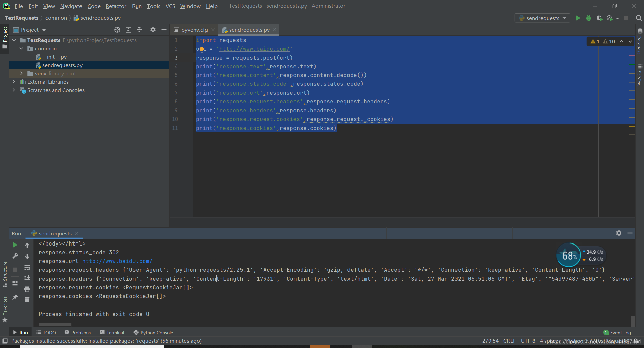This screenshot has height=348, width=644.
Task: Collapse the common folder
Action: [x=21, y=48]
